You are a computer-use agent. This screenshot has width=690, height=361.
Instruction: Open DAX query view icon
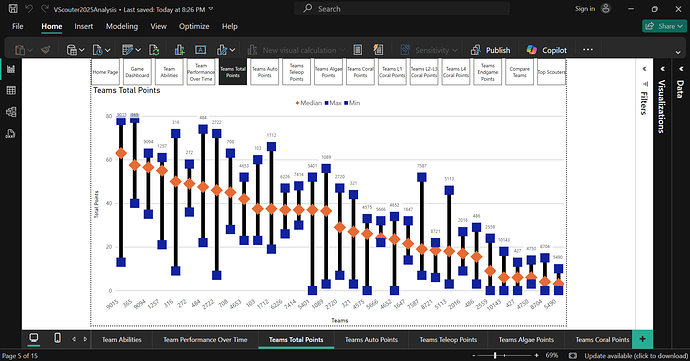click(x=11, y=134)
